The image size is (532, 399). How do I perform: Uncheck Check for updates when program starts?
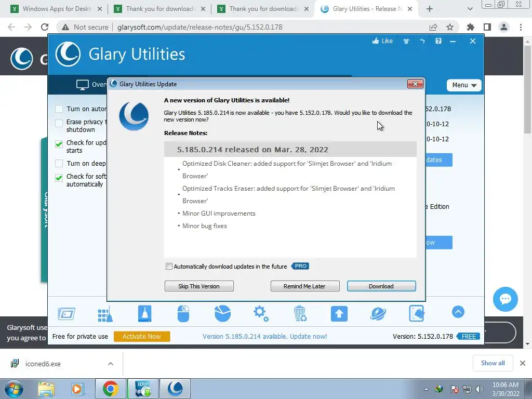[x=59, y=144]
